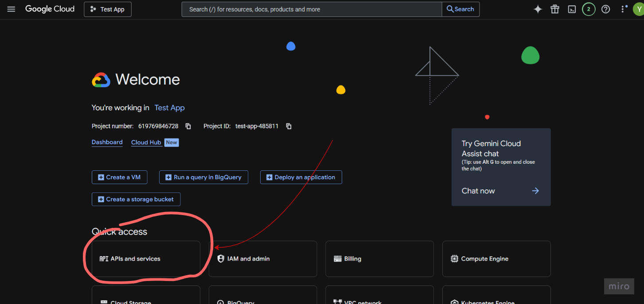Activate the Cloud Shell terminal icon
This screenshot has height=304, width=644.
[x=572, y=9]
